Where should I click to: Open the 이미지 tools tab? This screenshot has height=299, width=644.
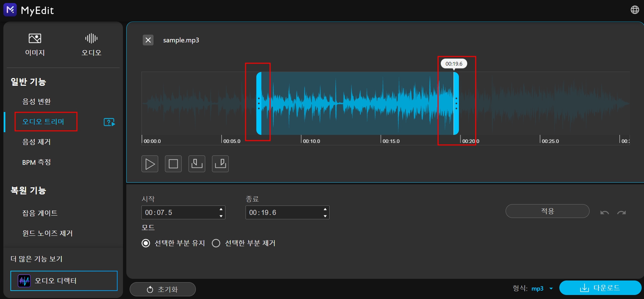pyautogui.click(x=35, y=45)
